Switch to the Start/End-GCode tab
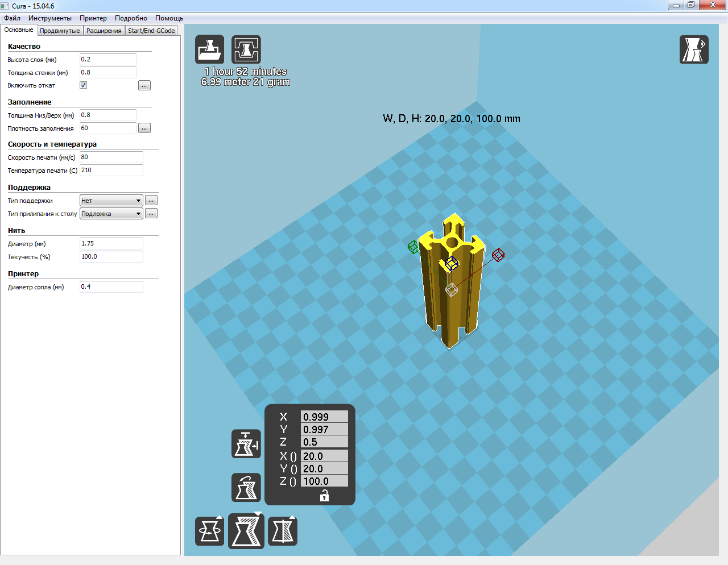The image size is (728, 565). coord(151,31)
